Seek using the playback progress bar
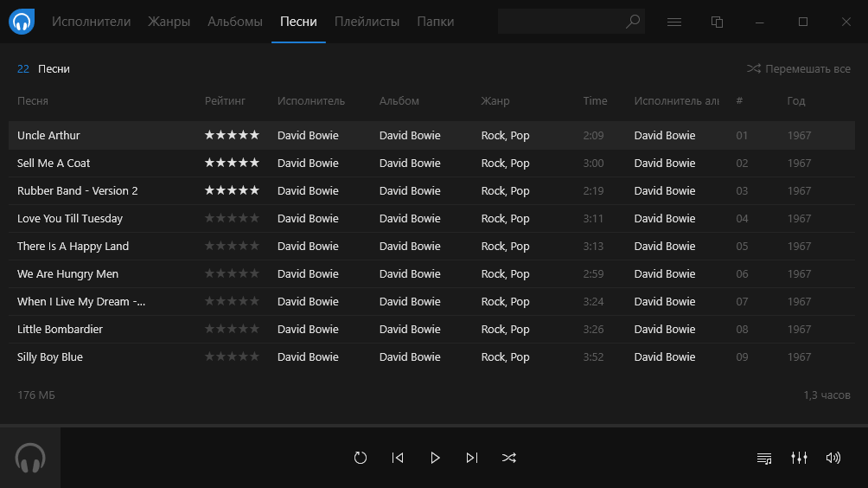The image size is (868, 488). (434, 426)
